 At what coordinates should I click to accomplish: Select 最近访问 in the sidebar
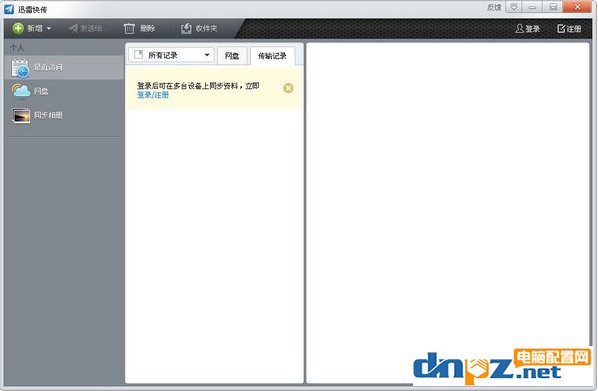coord(64,68)
